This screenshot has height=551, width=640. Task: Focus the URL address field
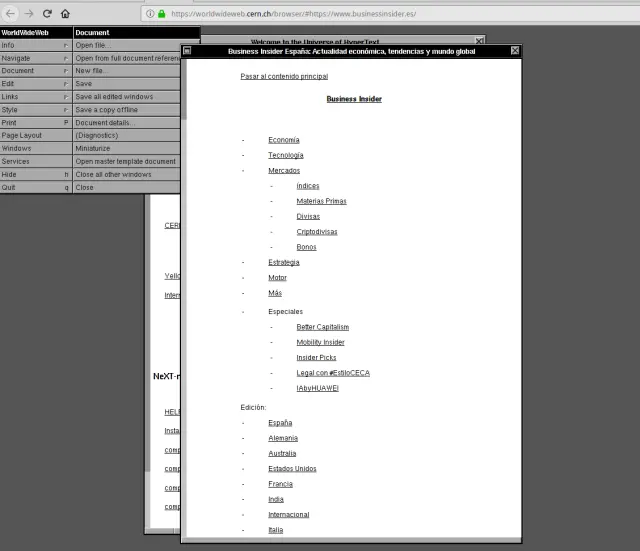click(x=390, y=14)
